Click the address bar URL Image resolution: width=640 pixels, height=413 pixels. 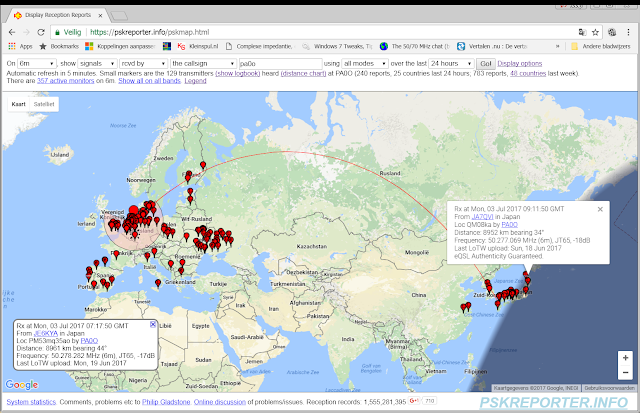click(x=149, y=32)
